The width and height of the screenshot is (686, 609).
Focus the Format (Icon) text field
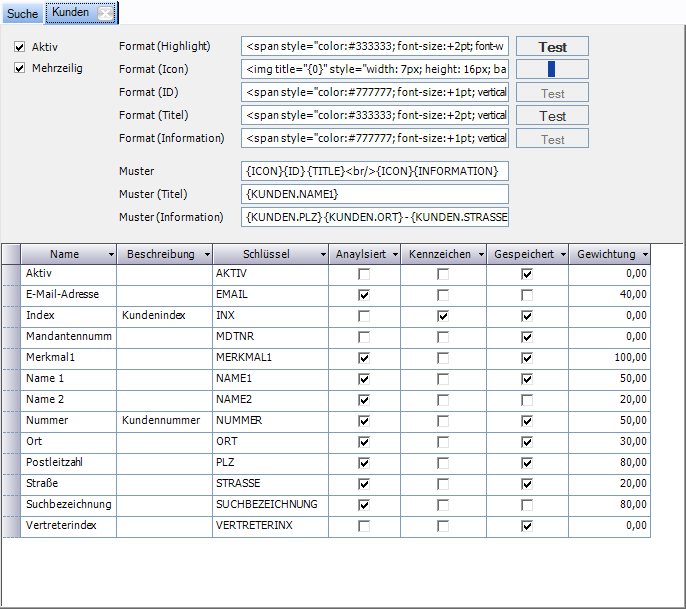point(375,69)
